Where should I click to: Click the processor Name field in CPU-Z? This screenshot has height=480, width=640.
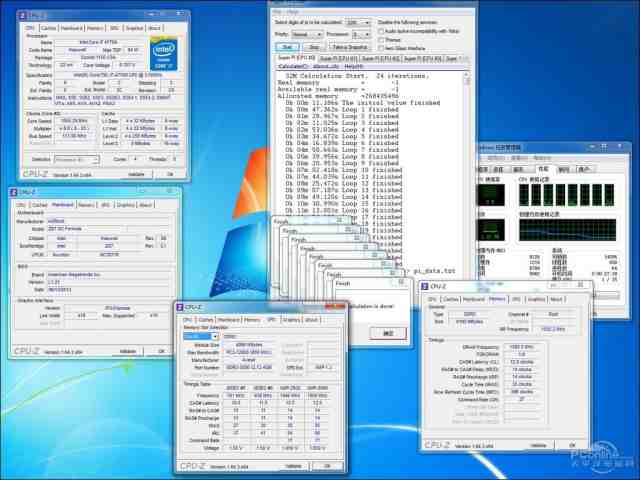coord(100,42)
